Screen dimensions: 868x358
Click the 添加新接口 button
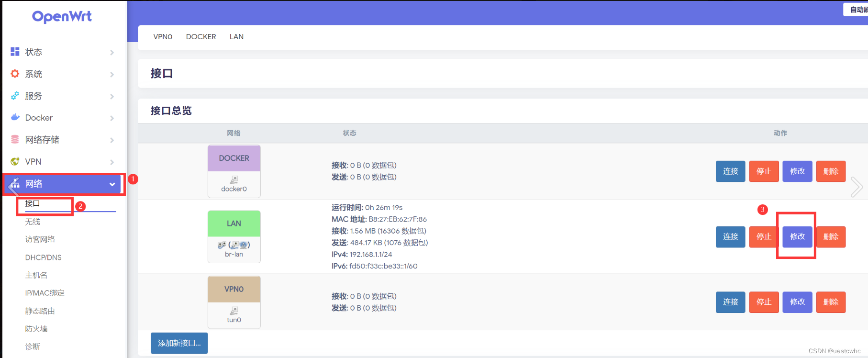[x=179, y=343]
